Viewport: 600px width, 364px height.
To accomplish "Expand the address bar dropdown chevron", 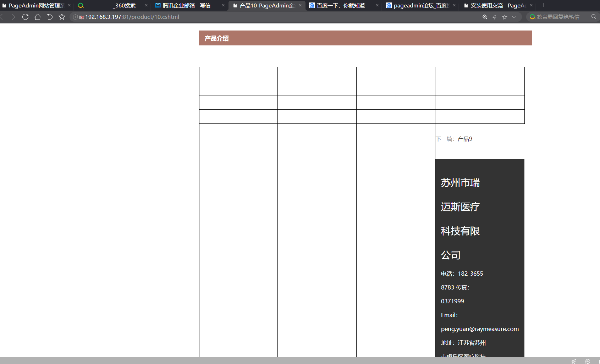I will pos(514,17).
